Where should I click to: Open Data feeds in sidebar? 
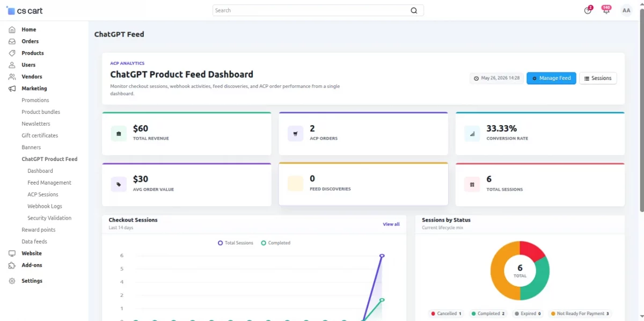[34, 242]
